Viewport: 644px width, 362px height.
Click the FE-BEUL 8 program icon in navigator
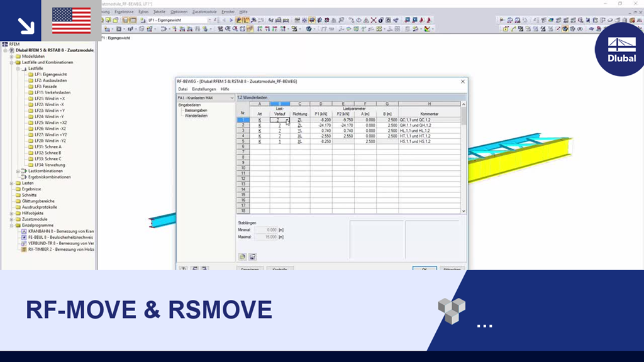[x=24, y=237]
